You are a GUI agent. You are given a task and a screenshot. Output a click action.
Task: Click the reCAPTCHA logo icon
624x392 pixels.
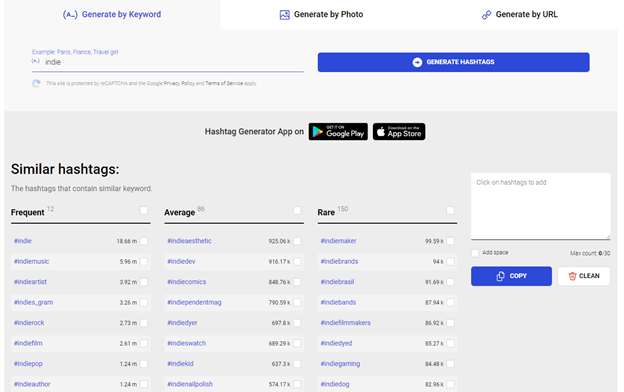(36, 84)
